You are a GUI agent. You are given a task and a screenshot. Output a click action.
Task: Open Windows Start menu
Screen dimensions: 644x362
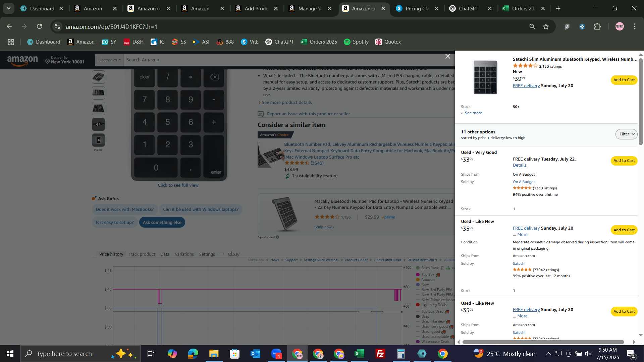point(10,354)
